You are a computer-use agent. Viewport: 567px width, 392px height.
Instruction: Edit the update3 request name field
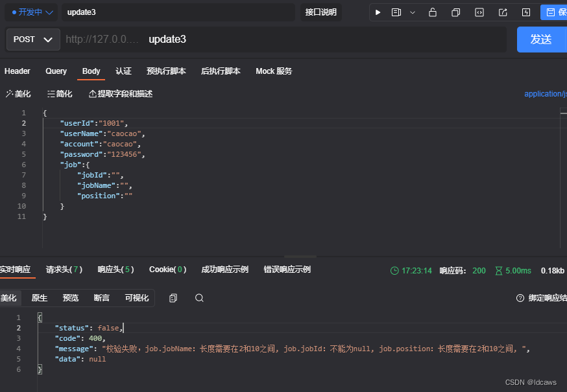[x=178, y=12]
